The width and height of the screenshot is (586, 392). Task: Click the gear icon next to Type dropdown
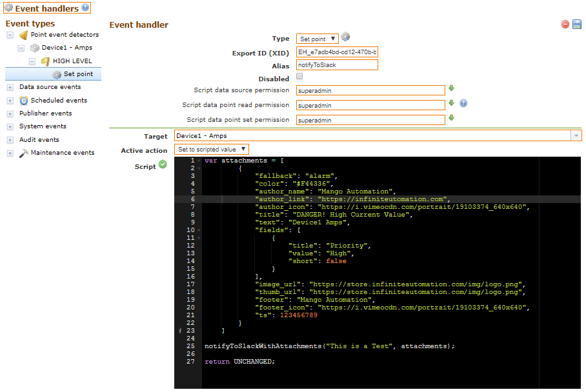point(345,37)
